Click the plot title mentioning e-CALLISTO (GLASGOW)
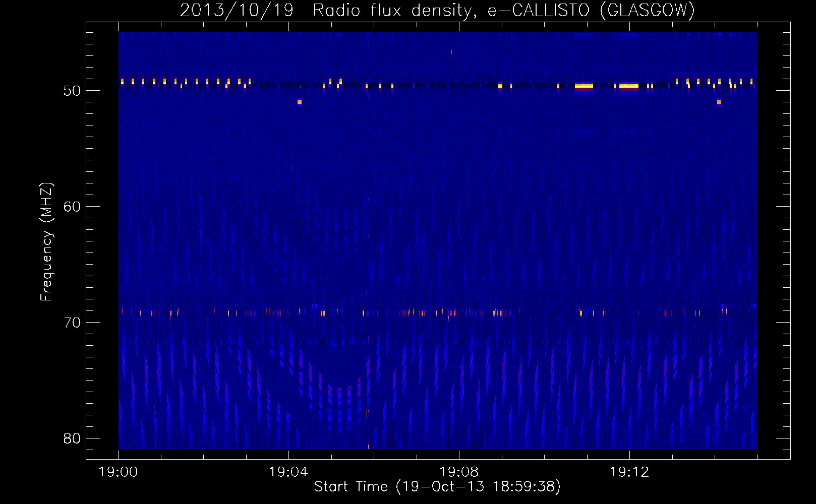Viewport: 816px width, 504px height. pos(437,10)
